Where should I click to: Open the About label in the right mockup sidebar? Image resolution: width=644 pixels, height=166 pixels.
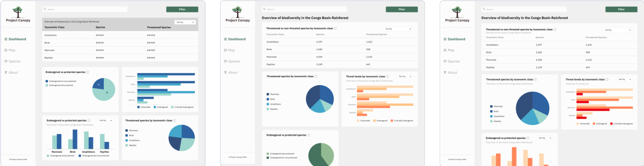pos(452,72)
